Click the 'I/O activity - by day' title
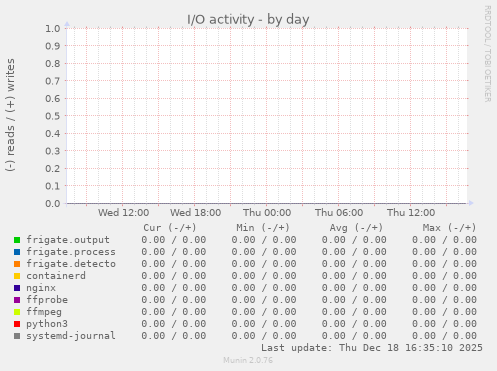 248,19
